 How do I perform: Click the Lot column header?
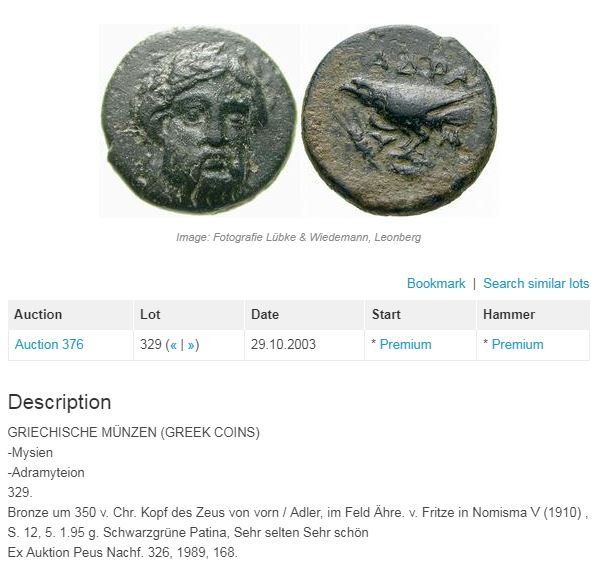pos(150,315)
